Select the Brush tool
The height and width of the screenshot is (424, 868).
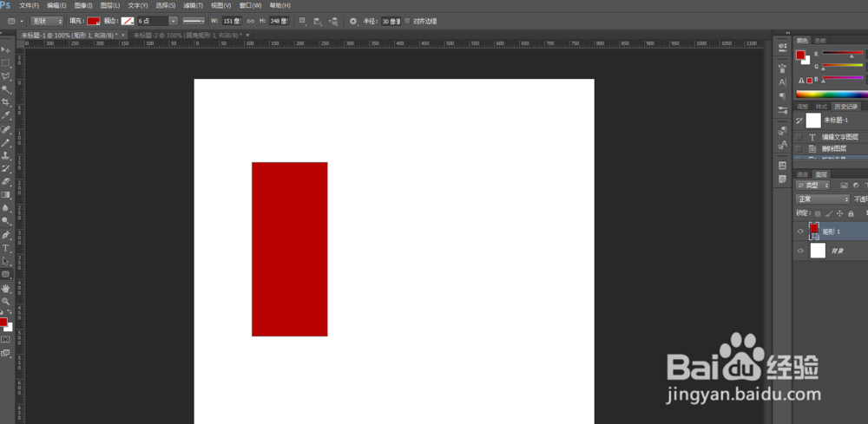coord(5,142)
